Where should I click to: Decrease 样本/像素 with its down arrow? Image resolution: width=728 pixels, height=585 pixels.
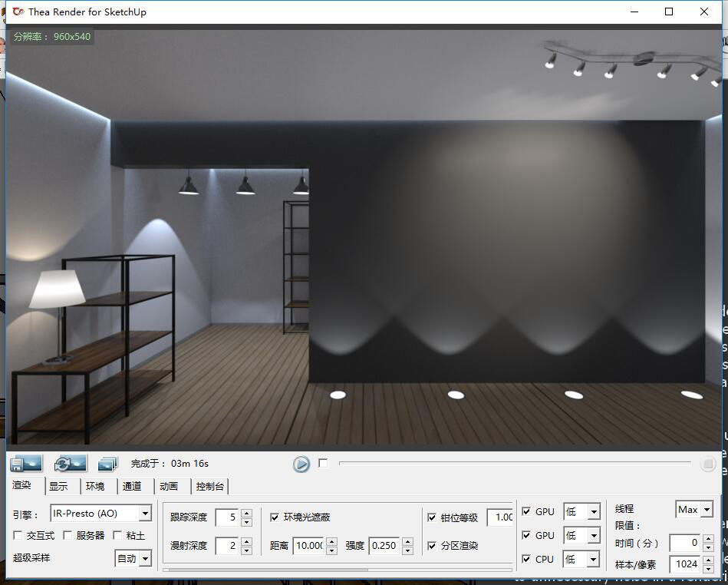tap(708, 569)
